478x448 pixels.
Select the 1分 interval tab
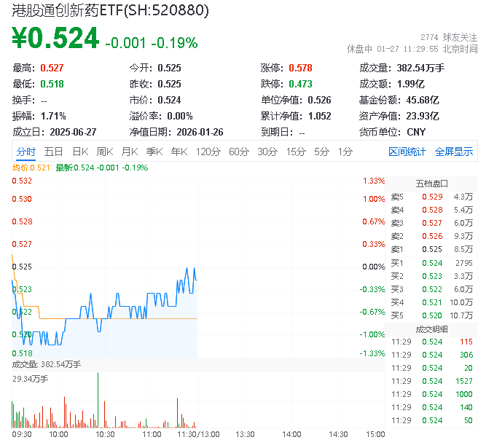345,152
